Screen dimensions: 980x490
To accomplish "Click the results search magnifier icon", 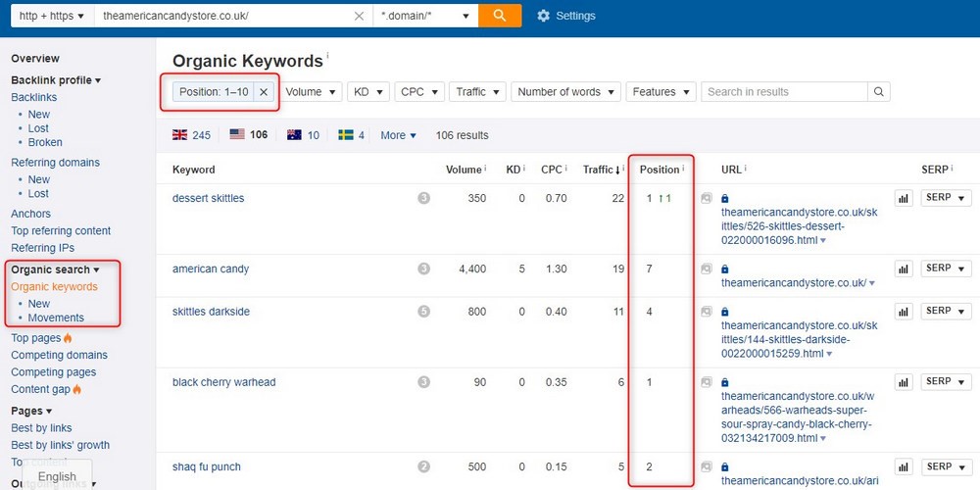I will pos(879,92).
